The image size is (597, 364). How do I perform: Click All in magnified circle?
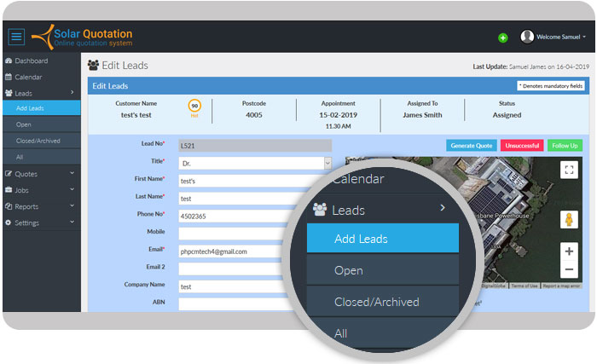click(383, 332)
